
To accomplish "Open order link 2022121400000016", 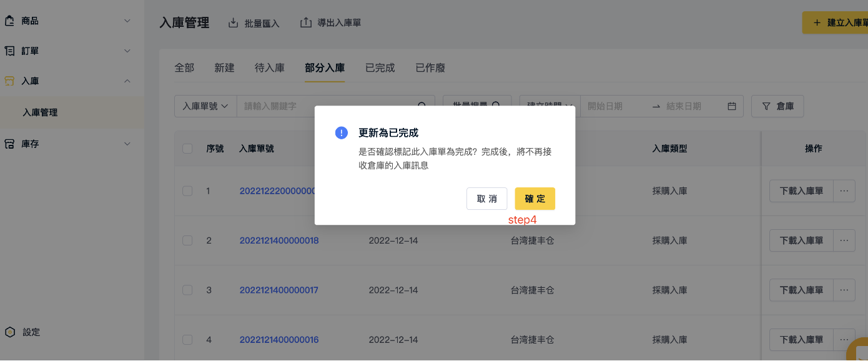I will click(x=279, y=340).
